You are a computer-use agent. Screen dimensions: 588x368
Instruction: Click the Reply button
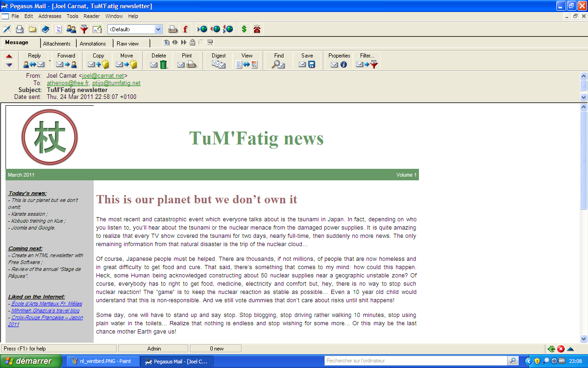click(34, 60)
